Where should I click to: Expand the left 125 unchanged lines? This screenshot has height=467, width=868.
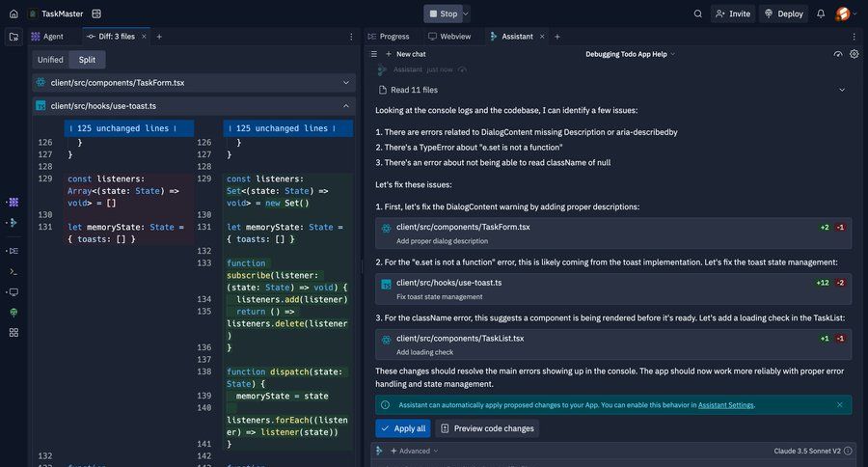click(129, 128)
